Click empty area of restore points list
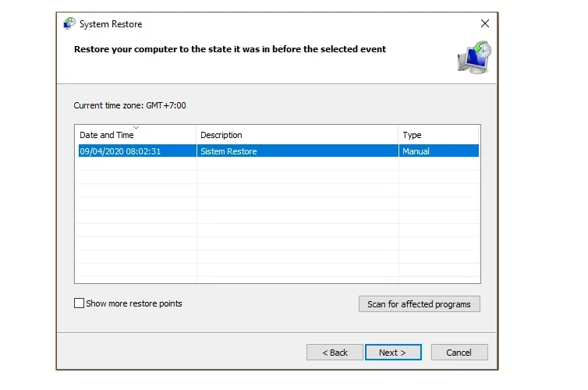This screenshot has width=588, height=390. coord(278,222)
